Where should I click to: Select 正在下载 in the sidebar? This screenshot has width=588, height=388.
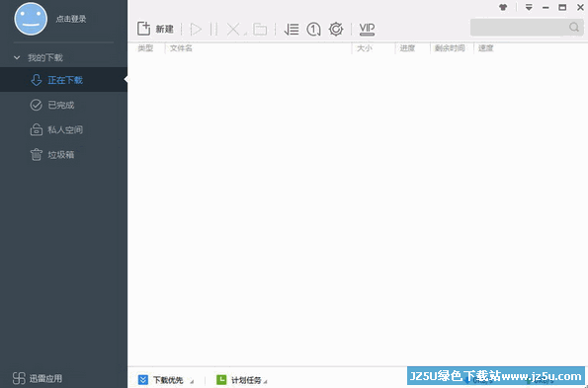click(64, 80)
